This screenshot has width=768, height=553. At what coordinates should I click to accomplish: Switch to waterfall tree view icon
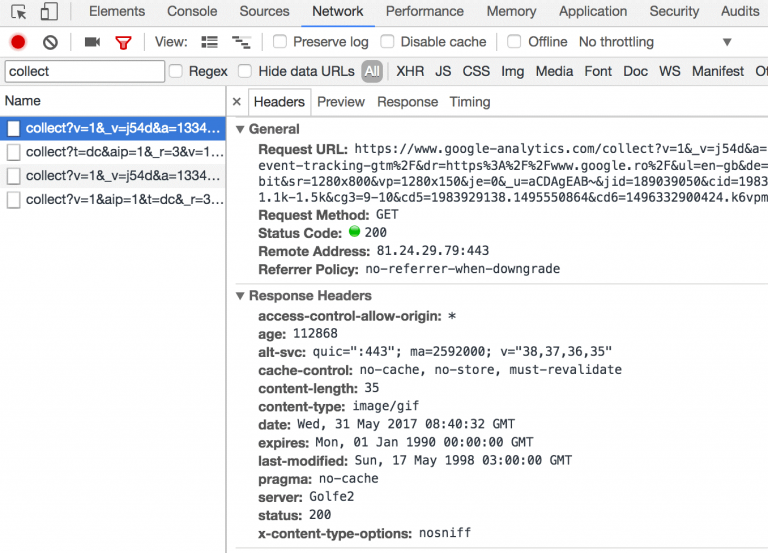point(240,42)
